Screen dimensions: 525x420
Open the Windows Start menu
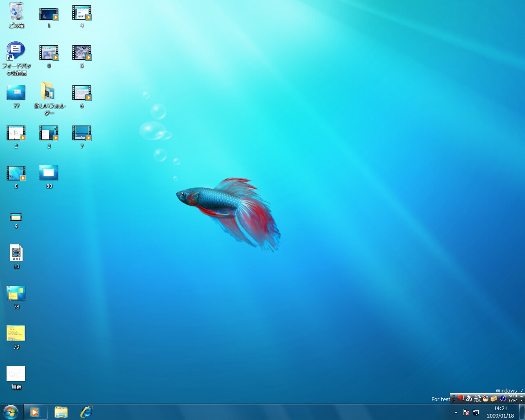coord(11,412)
